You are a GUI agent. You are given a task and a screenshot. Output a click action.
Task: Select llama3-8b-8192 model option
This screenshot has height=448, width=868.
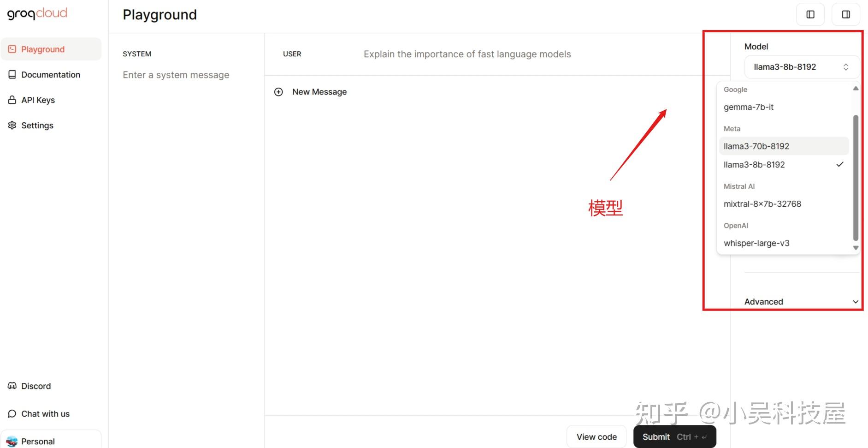[x=784, y=165]
